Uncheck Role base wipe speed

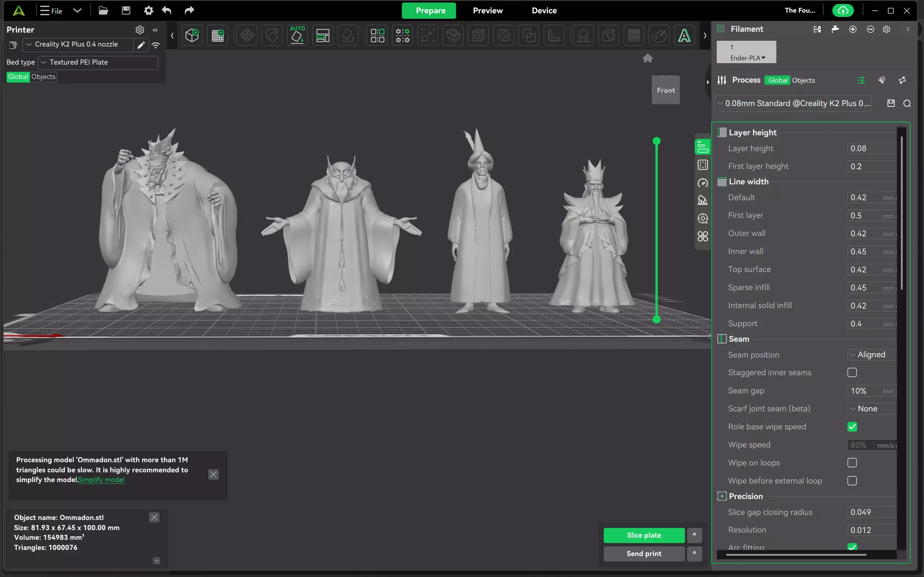coord(852,427)
